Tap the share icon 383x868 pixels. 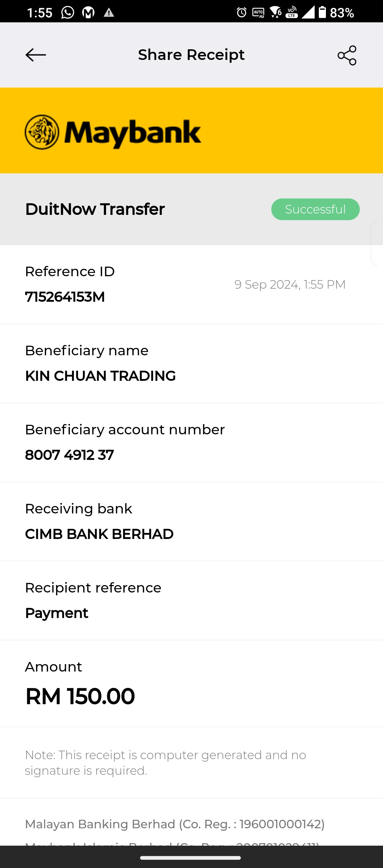coord(347,55)
